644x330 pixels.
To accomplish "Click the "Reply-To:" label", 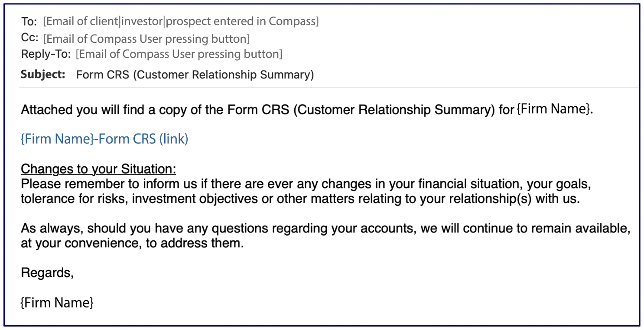I will click(x=46, y=54).
